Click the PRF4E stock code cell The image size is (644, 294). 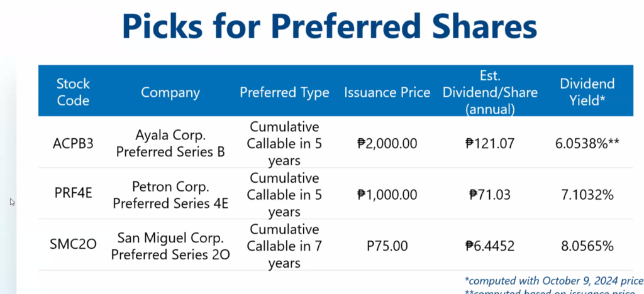(x=73, y=194)
